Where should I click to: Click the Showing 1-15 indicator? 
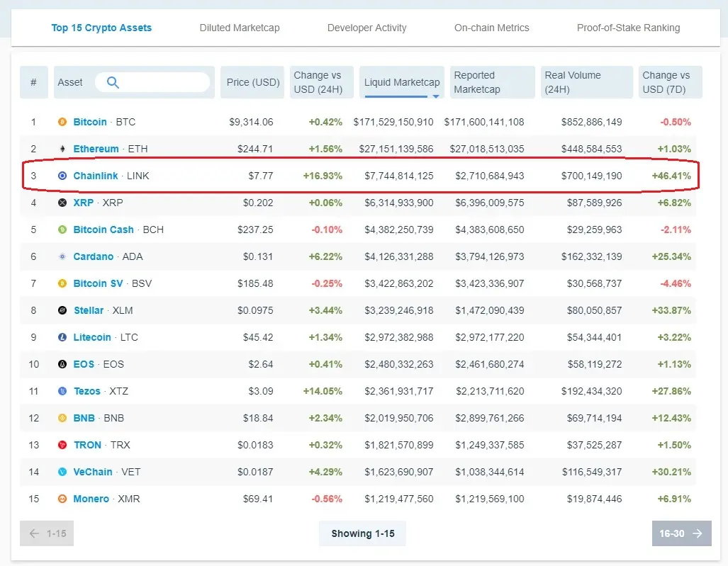tap(363, 533)
